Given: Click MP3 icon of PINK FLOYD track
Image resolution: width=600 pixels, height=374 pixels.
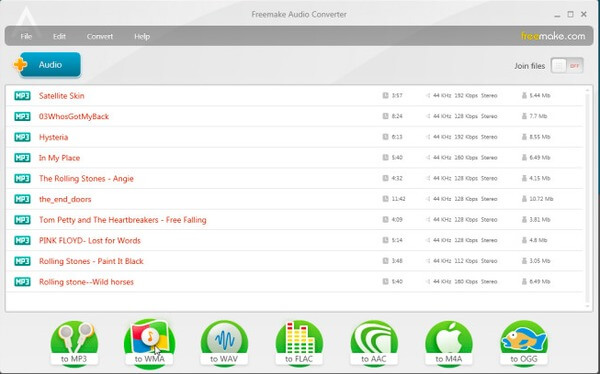Looking at the screenshot, I should 22,240.
